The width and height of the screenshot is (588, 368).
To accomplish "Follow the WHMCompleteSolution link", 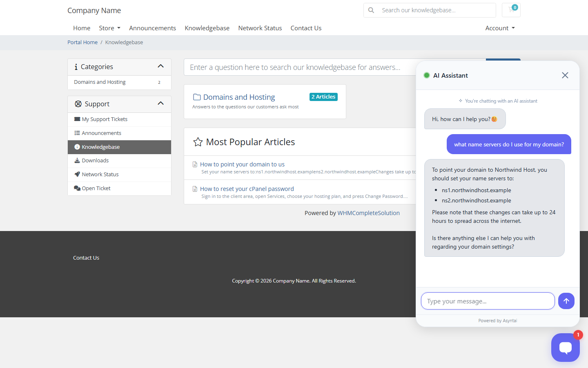I will [x=368, y=213].
